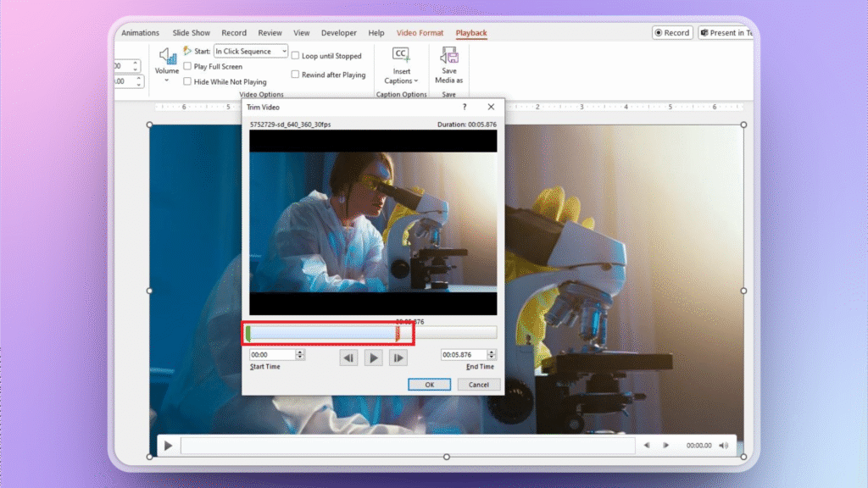Click the speaker icon on the video playback bar
Screen dimensions: 868x488
722,445
